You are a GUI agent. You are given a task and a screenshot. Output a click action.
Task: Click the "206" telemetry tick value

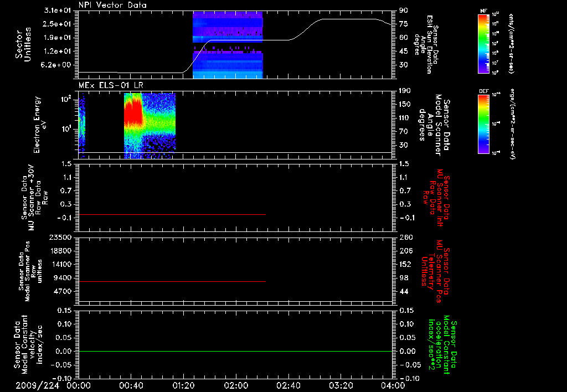[x=405, y=251]
